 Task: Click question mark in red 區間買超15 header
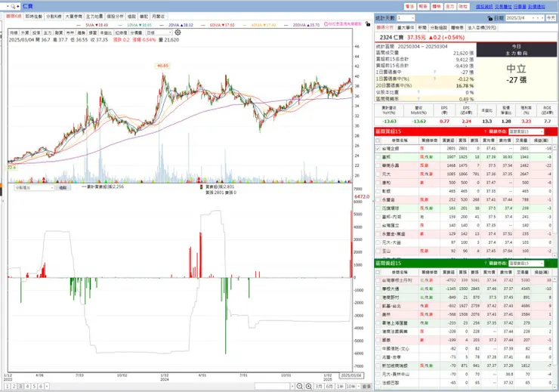[x=485, y=131]
